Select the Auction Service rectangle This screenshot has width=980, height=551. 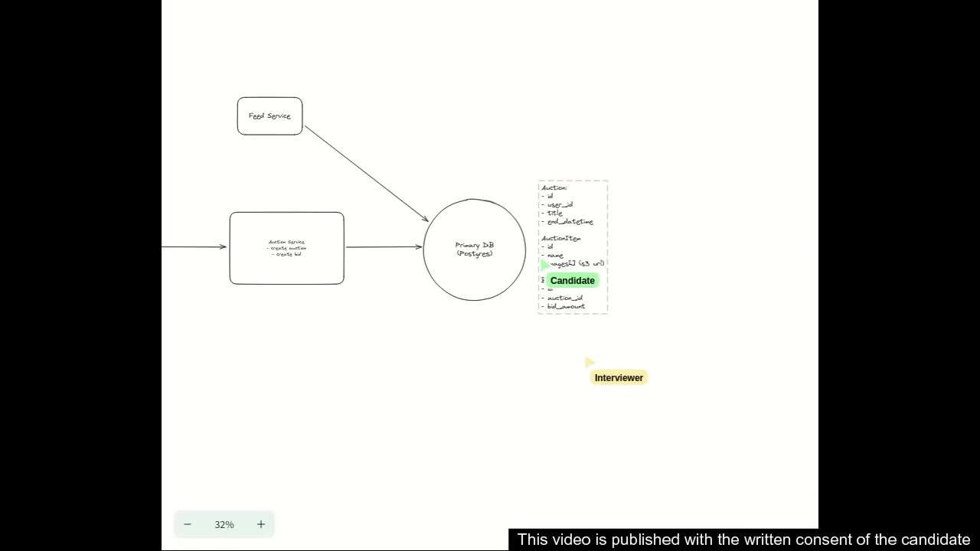pyautogui.click(x=286, y=248)
